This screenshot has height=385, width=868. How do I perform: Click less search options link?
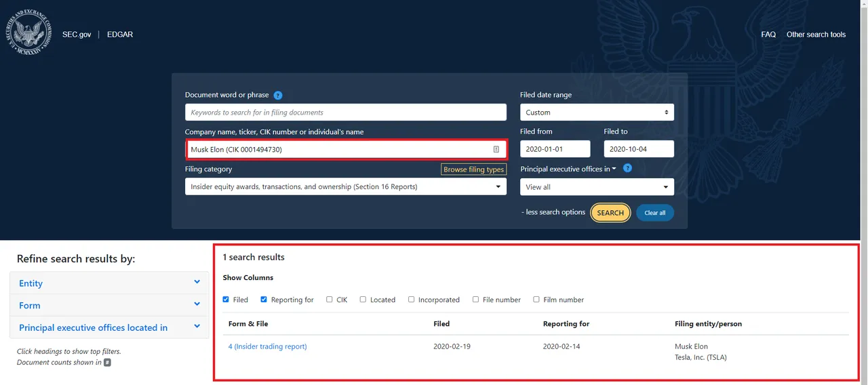pos(553,212)
